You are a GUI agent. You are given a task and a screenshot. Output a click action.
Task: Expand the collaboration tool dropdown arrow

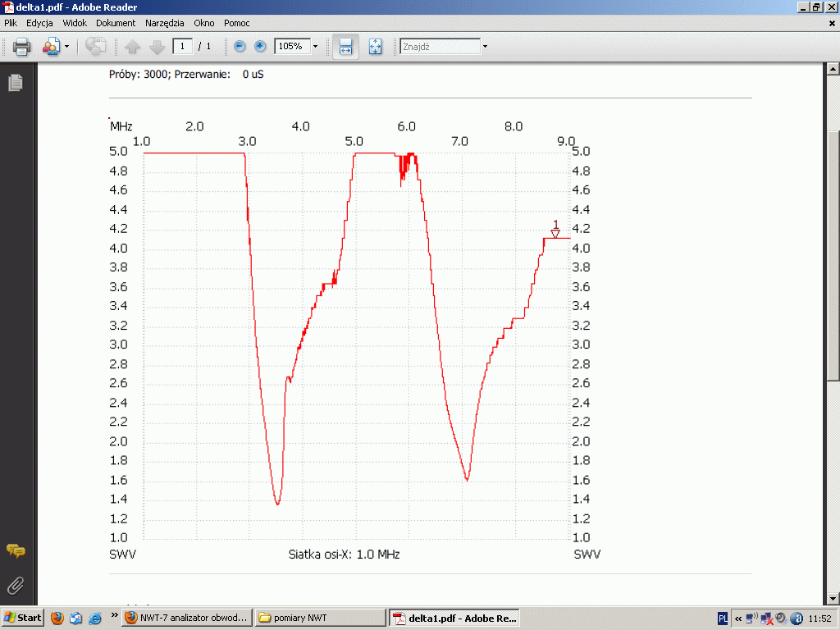[x=67, y=47]
